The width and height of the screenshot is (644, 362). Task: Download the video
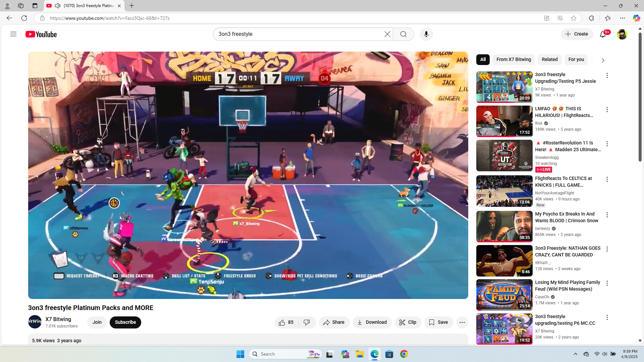click(372, 322)
